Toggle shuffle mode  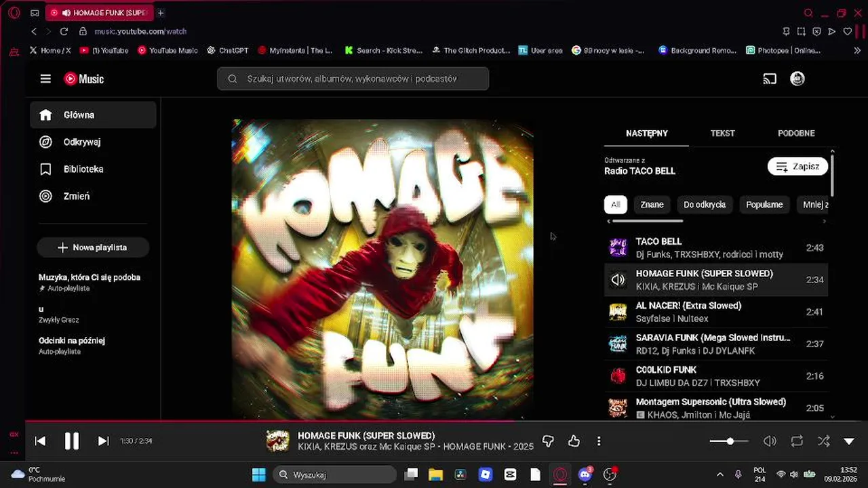point(823,441)
